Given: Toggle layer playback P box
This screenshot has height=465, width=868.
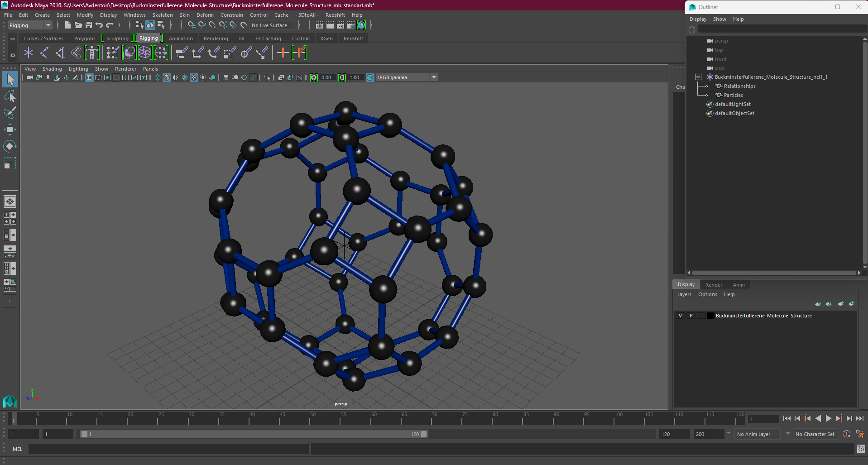Looking at the screenshot, I should coord(691,316).
